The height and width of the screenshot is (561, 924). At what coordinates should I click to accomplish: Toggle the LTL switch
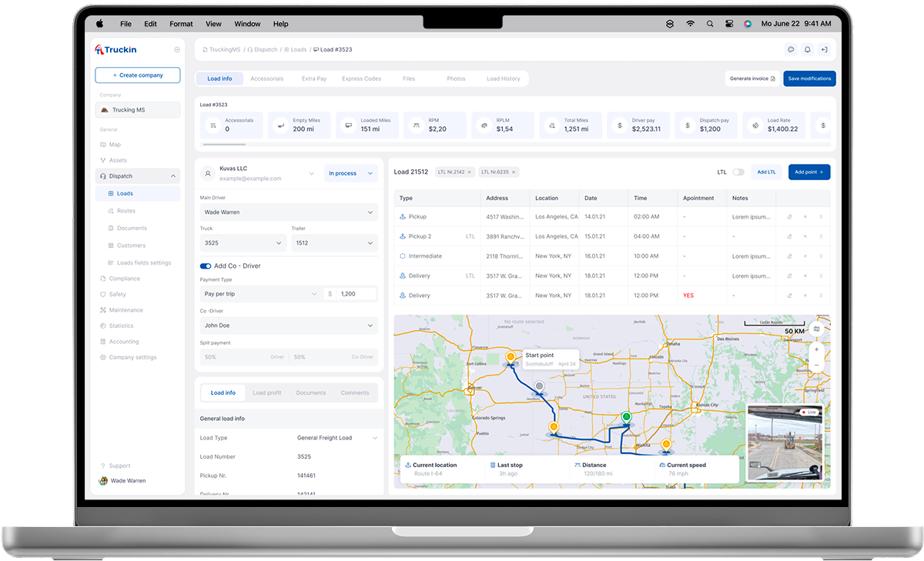point(738,172)
